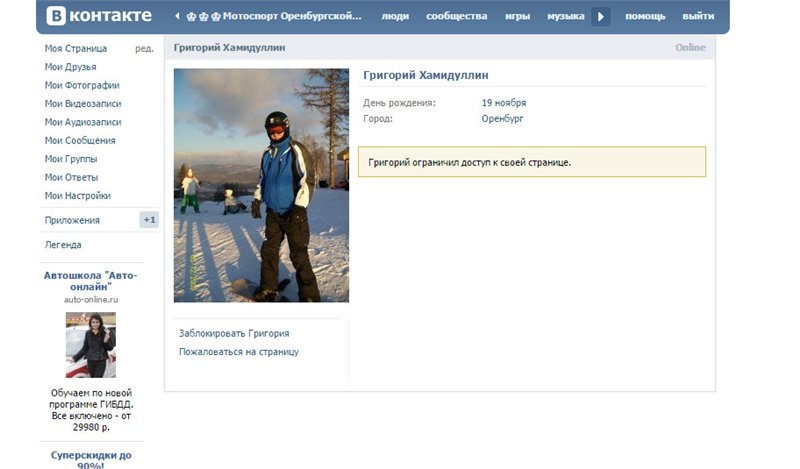Click the auto-online.ru ad link
Screen dimensions: 800x469
(x=91, y=300)
